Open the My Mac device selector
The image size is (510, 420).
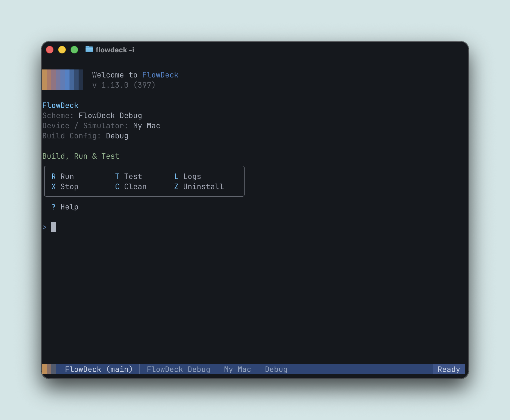tap(237, 369)
